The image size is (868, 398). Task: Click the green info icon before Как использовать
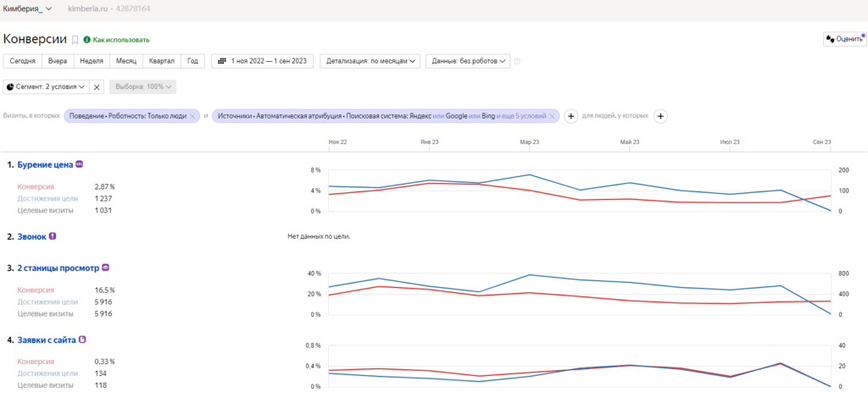[86, 40]
